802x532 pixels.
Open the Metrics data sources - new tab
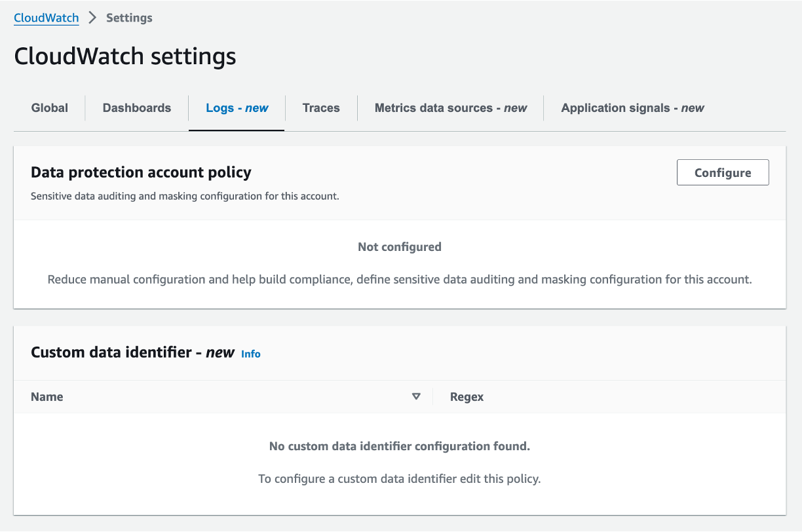pyautogui.click(x=450, y=108)
